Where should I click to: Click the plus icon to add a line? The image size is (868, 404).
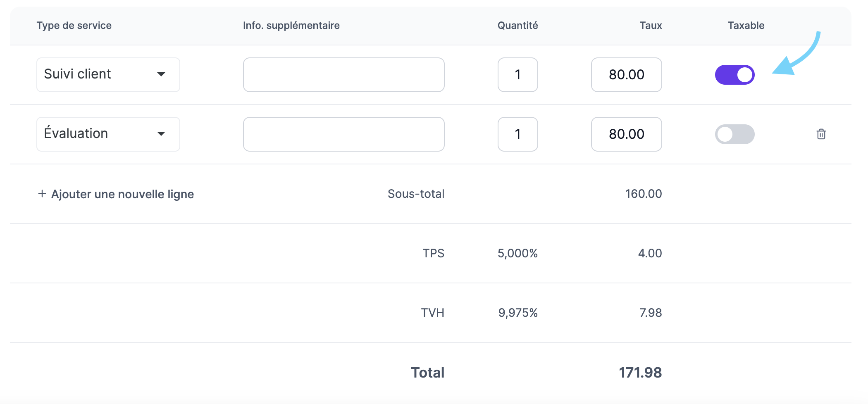pos(42,193)
